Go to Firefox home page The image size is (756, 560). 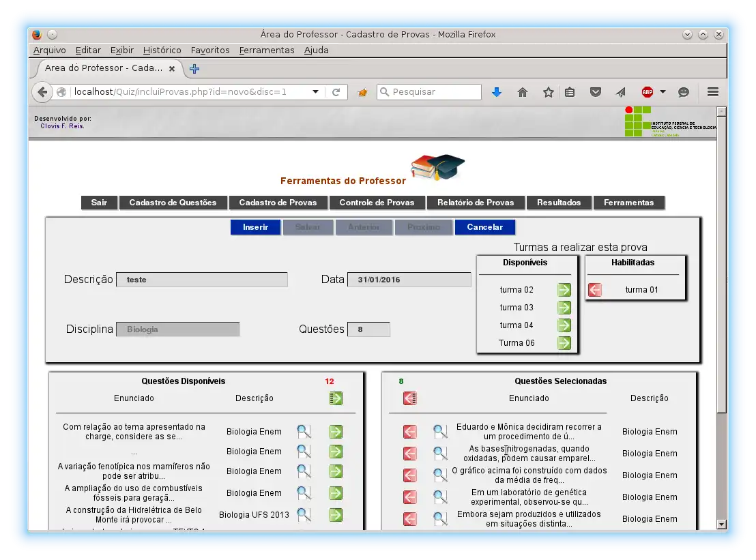[523, 92]
